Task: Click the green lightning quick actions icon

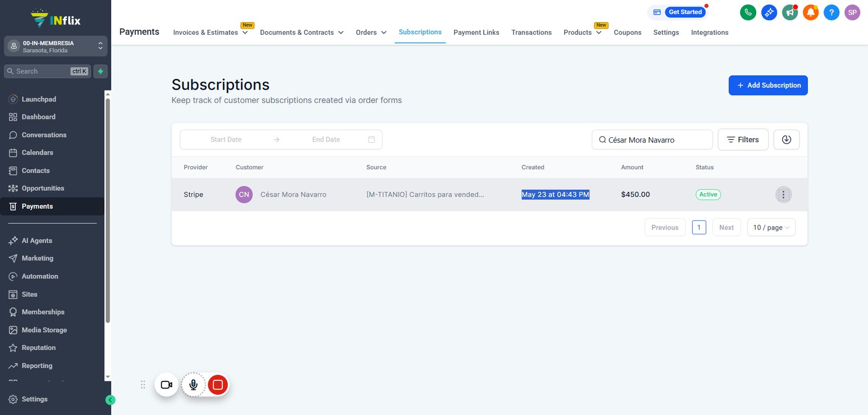Action: tap(100, 71)
